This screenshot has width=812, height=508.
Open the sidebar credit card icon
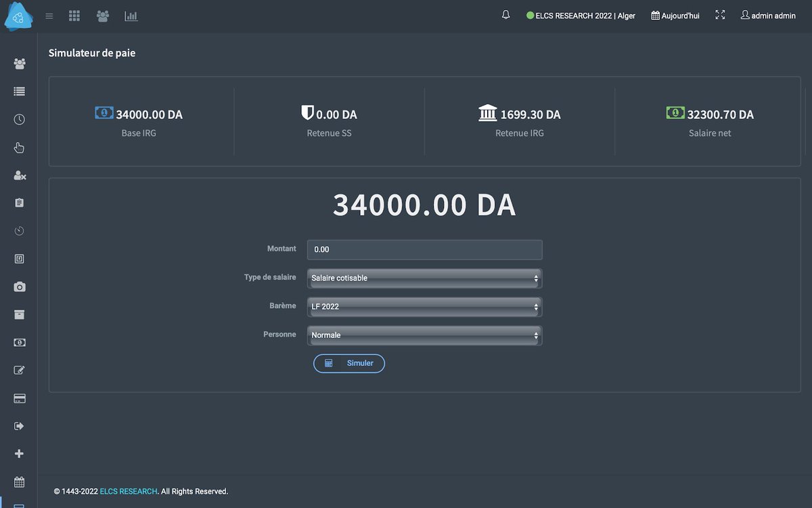click(20, 398)
